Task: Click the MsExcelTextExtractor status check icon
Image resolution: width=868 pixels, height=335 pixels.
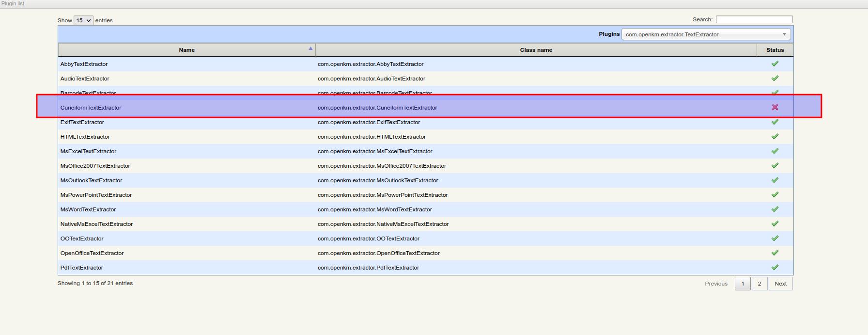Action: 775,151
